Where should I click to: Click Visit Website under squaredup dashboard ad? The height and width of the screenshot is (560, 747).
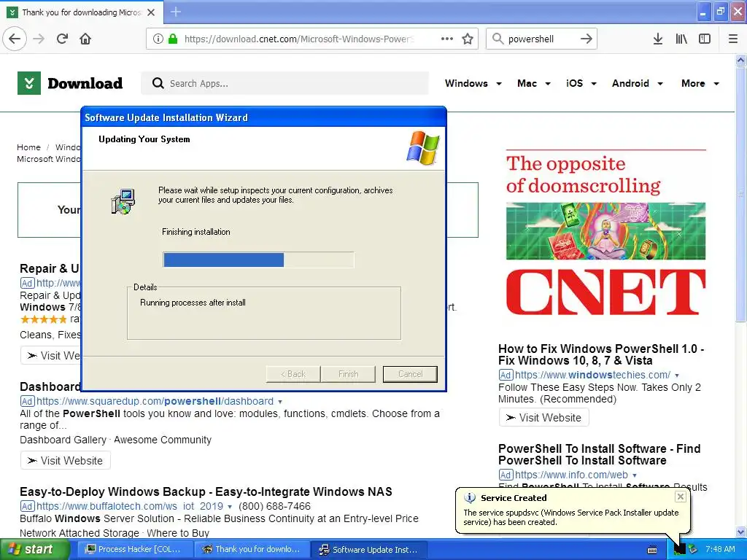point(66,461)
